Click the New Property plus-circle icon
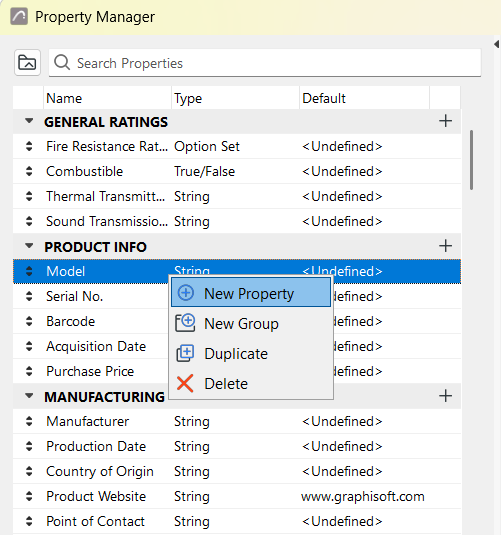The width and height of the screenshot is (501, 535). pos(186,293)
